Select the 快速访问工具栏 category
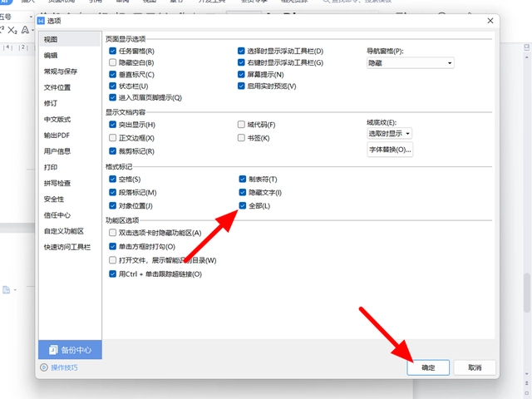This screenshot has height=399, width=532. pos(70,247)
